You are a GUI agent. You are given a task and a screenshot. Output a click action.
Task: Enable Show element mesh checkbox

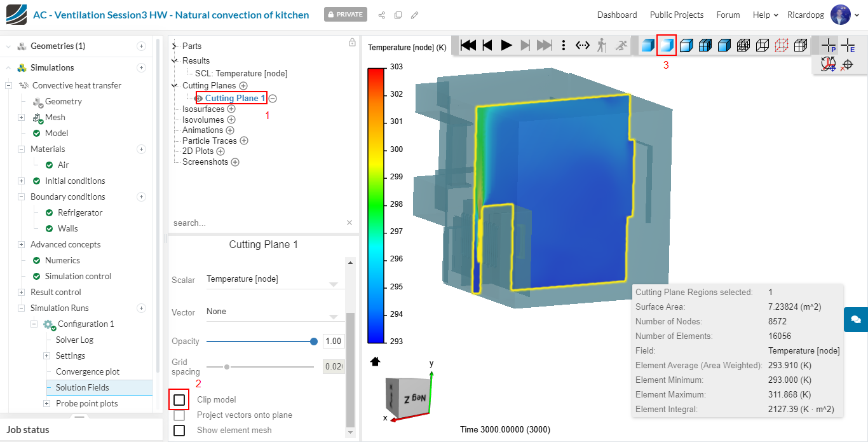click(179, 431)
